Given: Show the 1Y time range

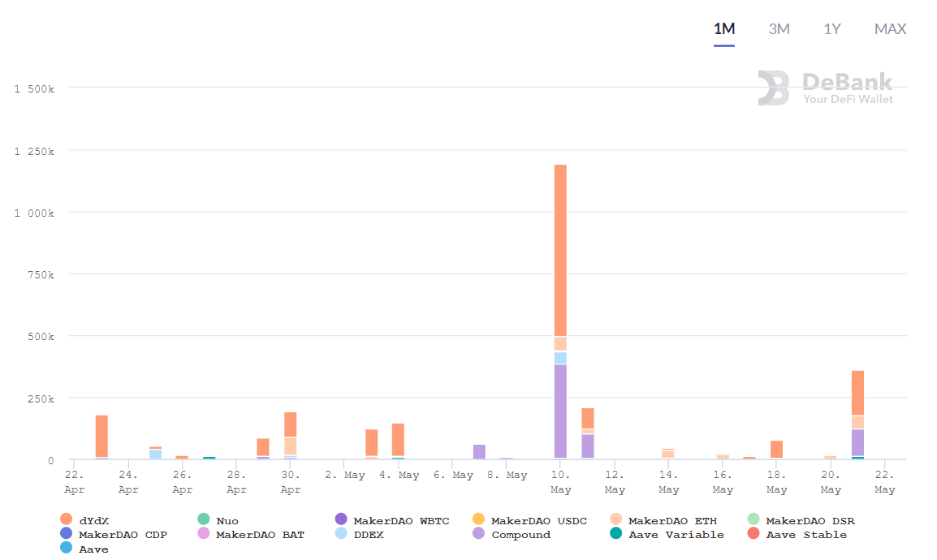Looking at the screenshot, I should click(x=832, y=29).
